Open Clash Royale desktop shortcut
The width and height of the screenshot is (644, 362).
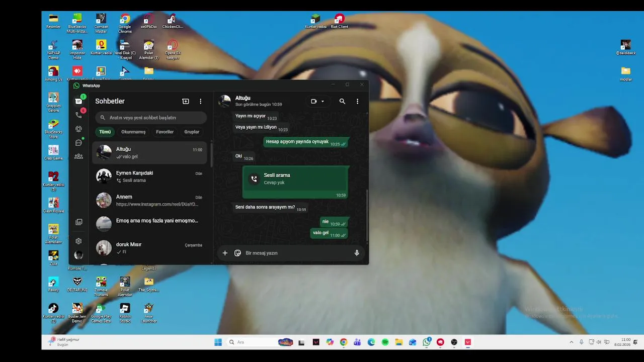point(53,205)
